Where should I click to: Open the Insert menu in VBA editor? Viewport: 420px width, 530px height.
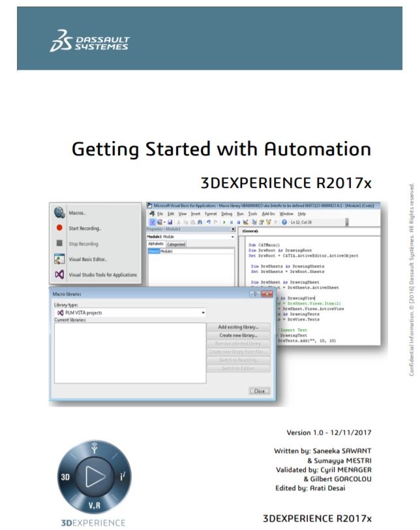pyautogui.click(x=196, y=213)
